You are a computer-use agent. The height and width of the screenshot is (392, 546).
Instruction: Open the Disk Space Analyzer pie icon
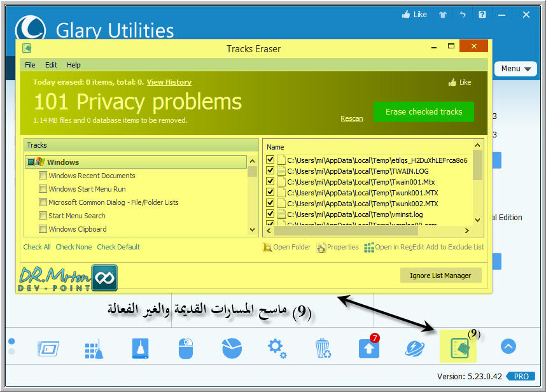pos(232,348)
